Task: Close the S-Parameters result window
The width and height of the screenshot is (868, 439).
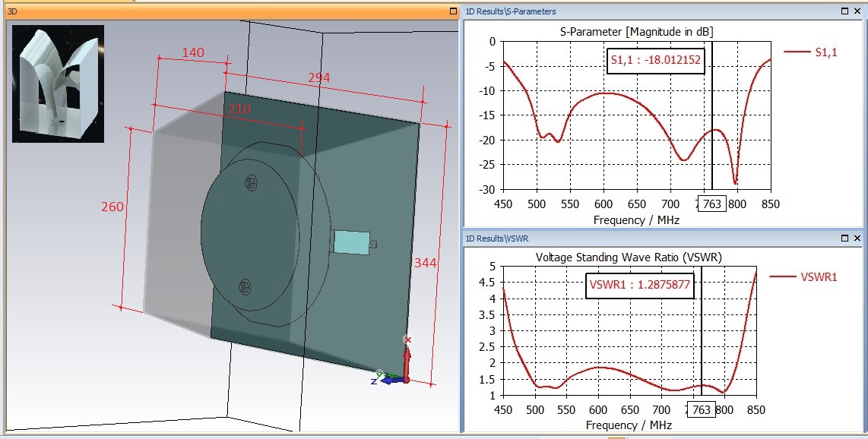Action: point(857,11)
